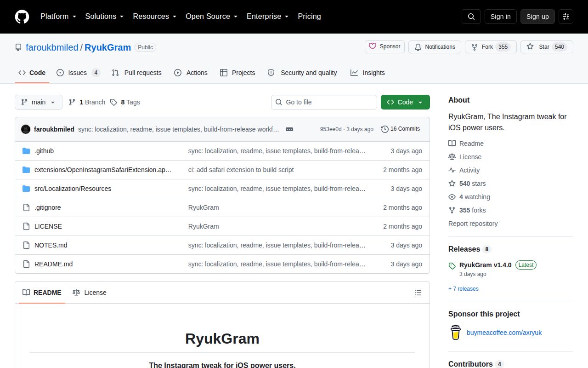
Task: Expand the Enterprise menu
Action: click(267, 17)
